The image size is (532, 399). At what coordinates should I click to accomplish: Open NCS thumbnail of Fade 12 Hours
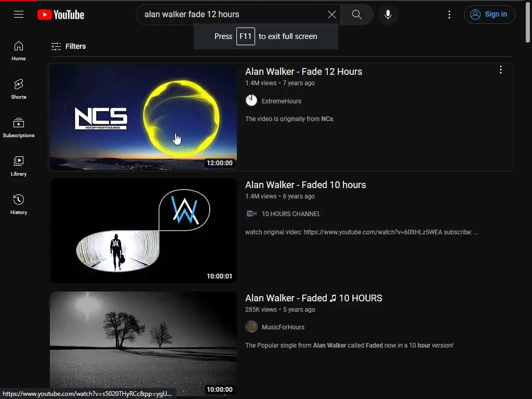143,117
